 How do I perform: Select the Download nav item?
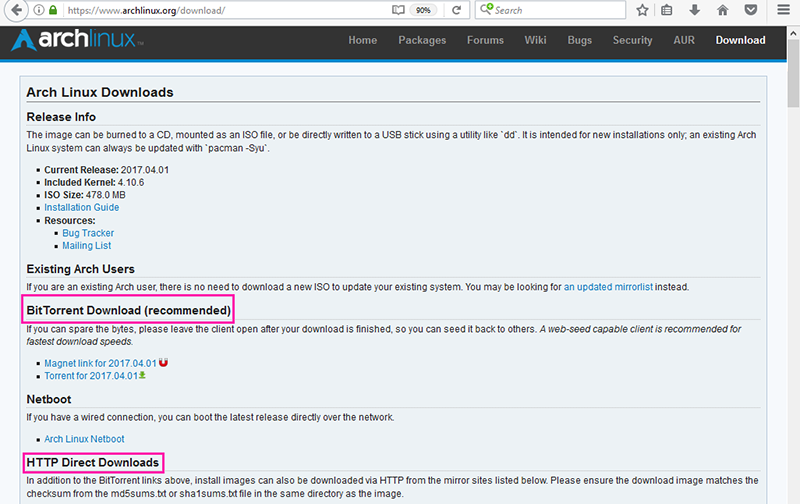(x=740, y=40)
